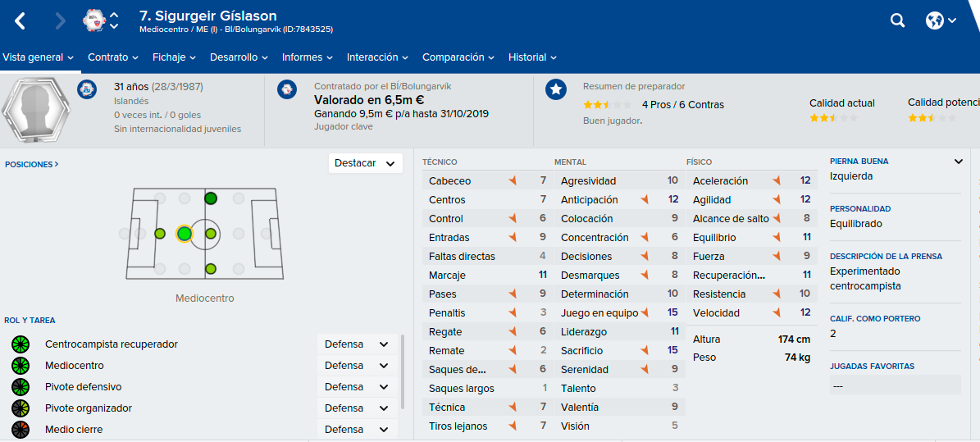Click the club badge beside player name

coord(93,21)
